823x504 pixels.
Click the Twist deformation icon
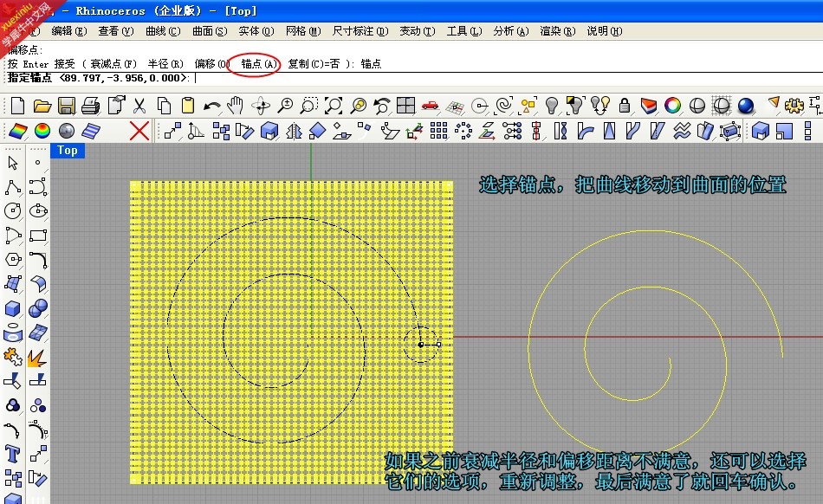coord(561,131)
